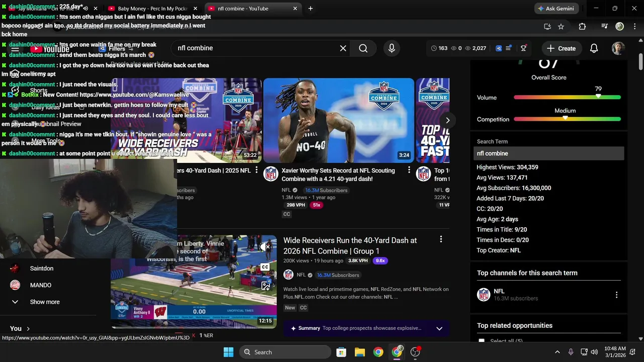644x362 pixels.
Task: Click the Ask Gemini button
Action: 556,9
